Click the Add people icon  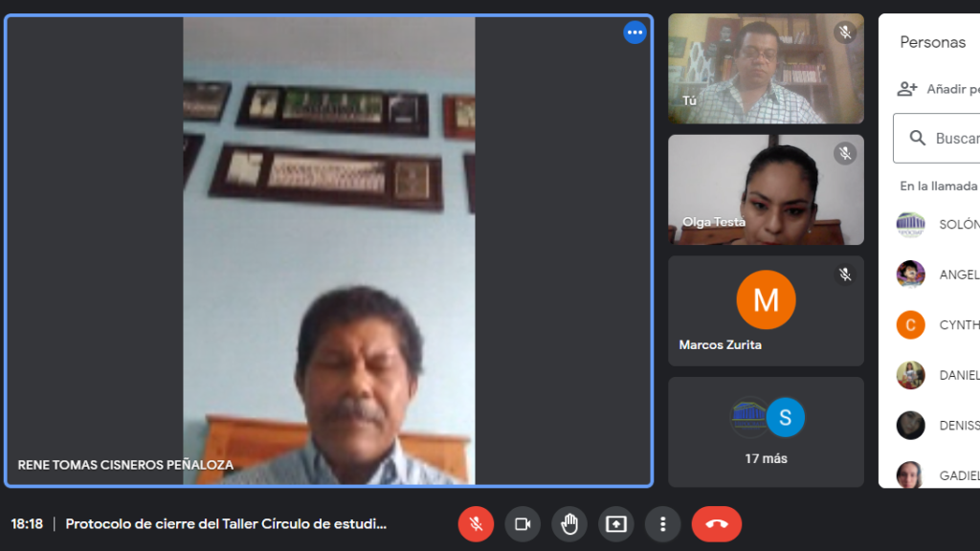(x=907, y=89)
